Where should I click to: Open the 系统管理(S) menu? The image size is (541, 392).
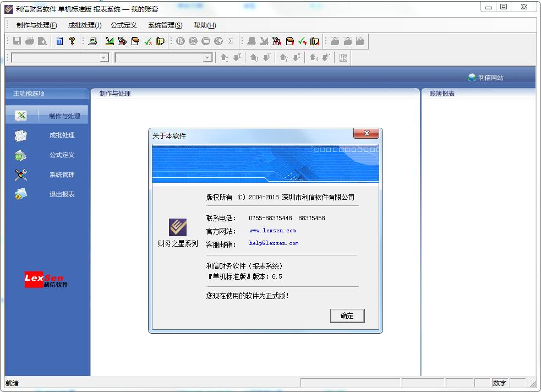(165, 25)
